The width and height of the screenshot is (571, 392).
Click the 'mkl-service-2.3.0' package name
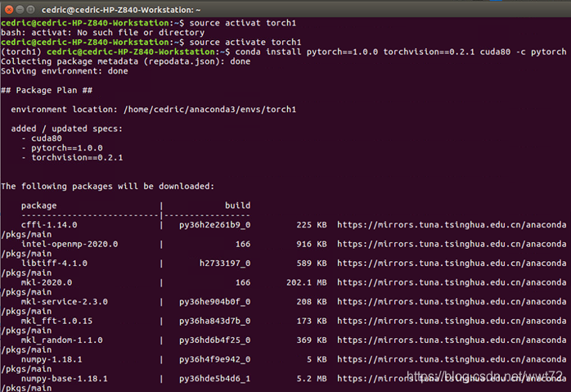[x=65, y=302]
